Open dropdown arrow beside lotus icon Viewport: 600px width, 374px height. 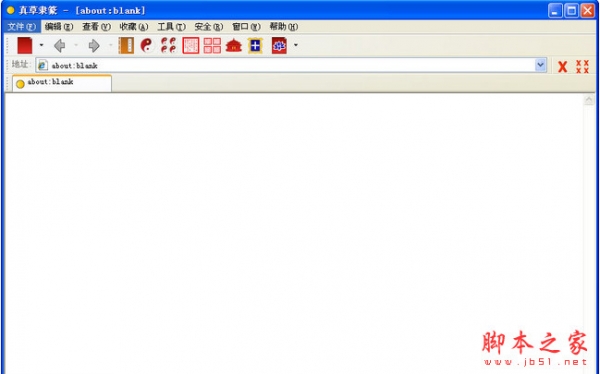tap(295, 45)
